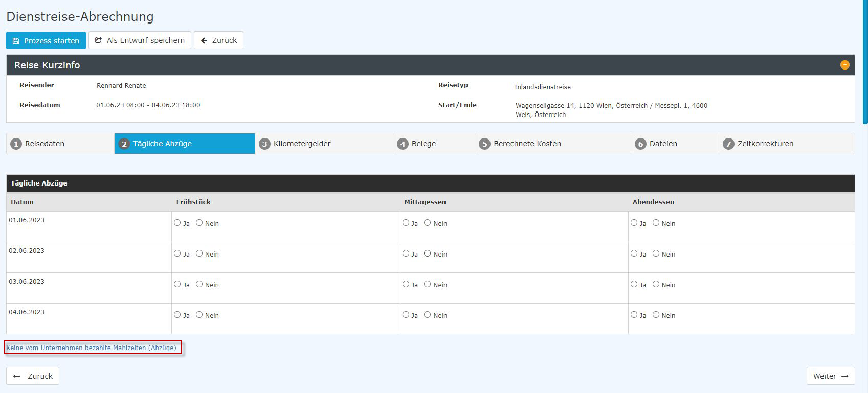Open link Keine vom Unternehmen bezahlte Mahlzeiten
This screenshot has width=868, height=393.
point(91,348)
